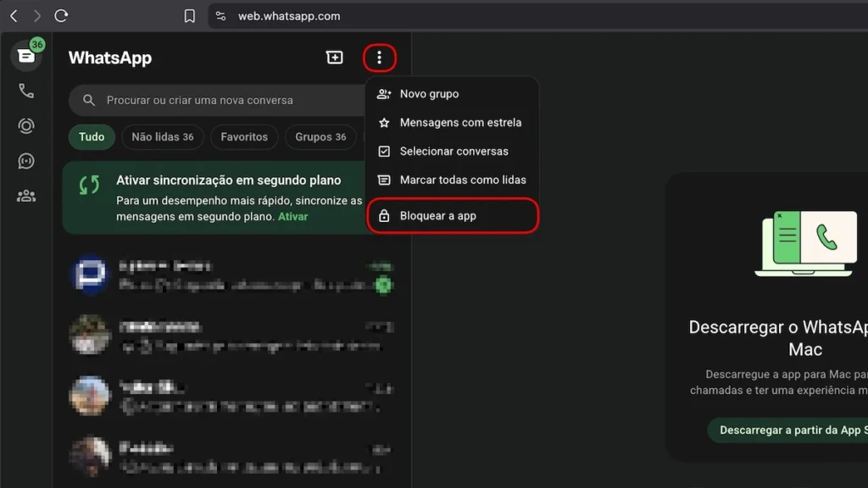This screenshot has width=868, height=488.
Task: Switch to the Favoritos filter
Action: click(244, 136)
